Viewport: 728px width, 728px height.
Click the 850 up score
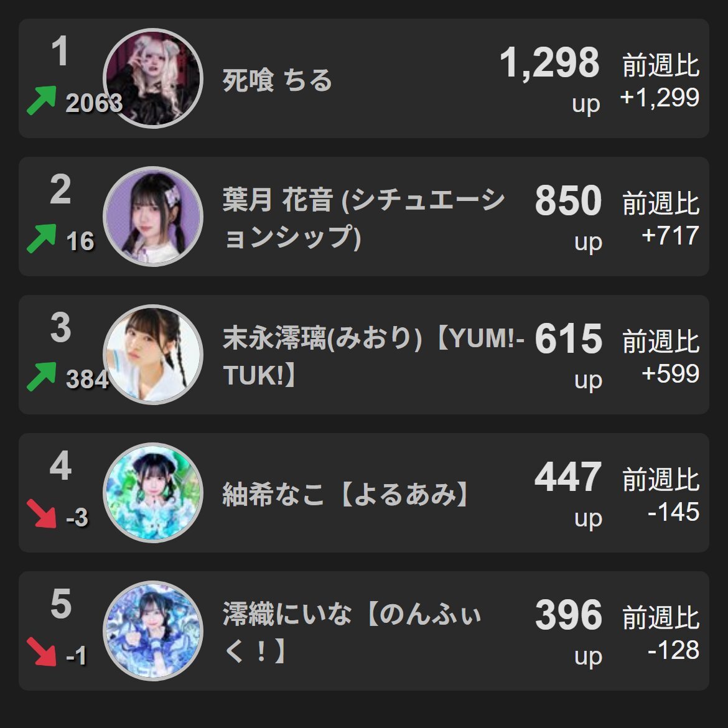(x=568, y=217)
